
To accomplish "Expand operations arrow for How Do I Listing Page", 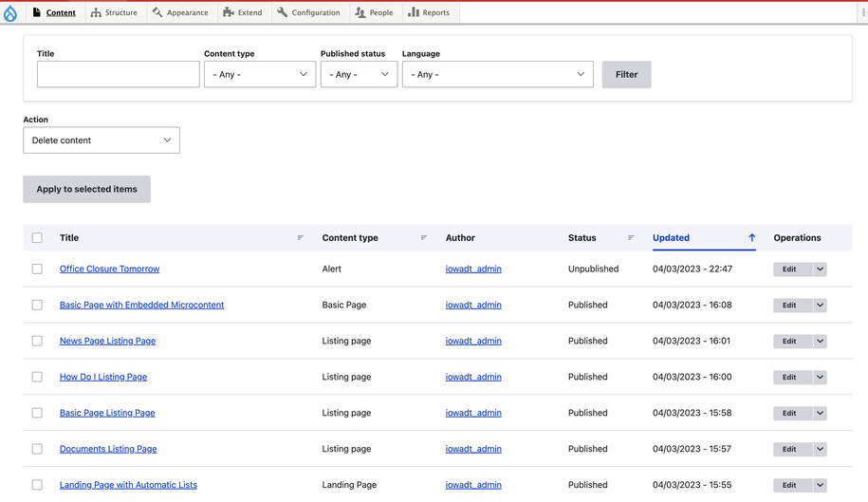I will coord(820,377).
